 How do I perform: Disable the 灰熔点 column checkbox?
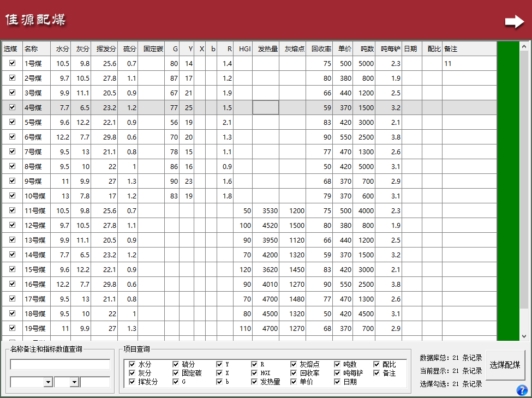point(294,364)
